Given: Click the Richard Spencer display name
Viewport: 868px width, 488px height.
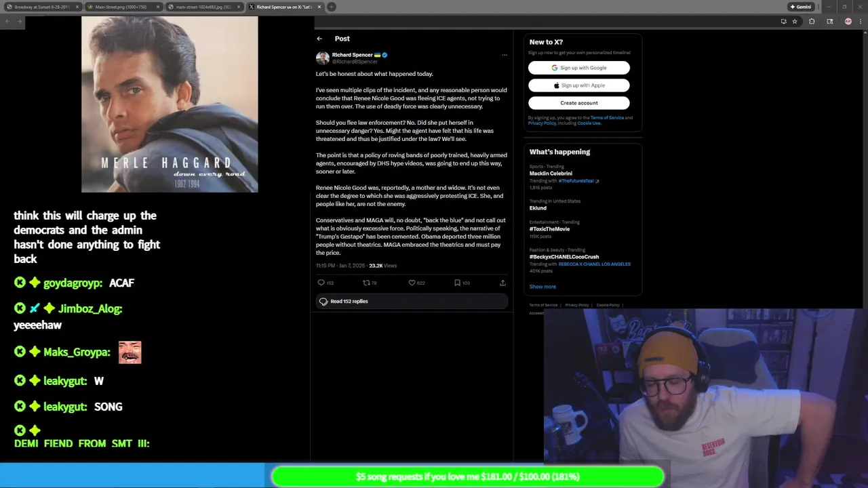Looking at the screenshot, I should click(x=352, y=55).
